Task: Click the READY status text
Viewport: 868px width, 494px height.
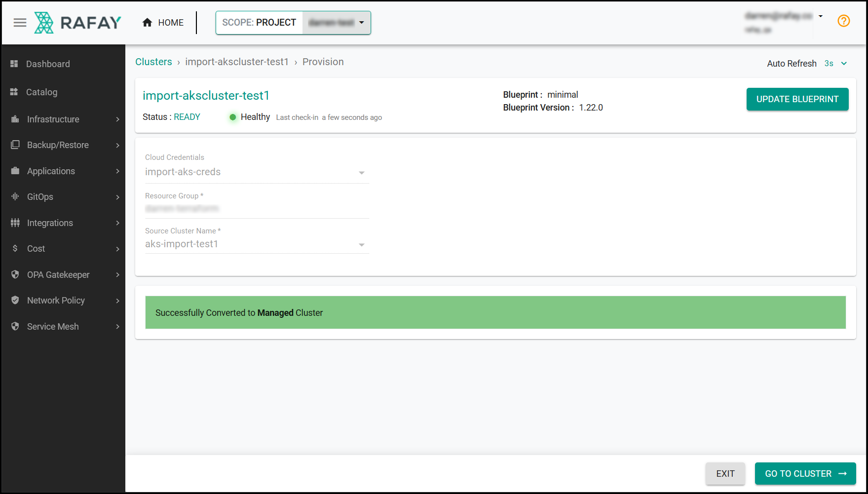Action: point(187,117)
